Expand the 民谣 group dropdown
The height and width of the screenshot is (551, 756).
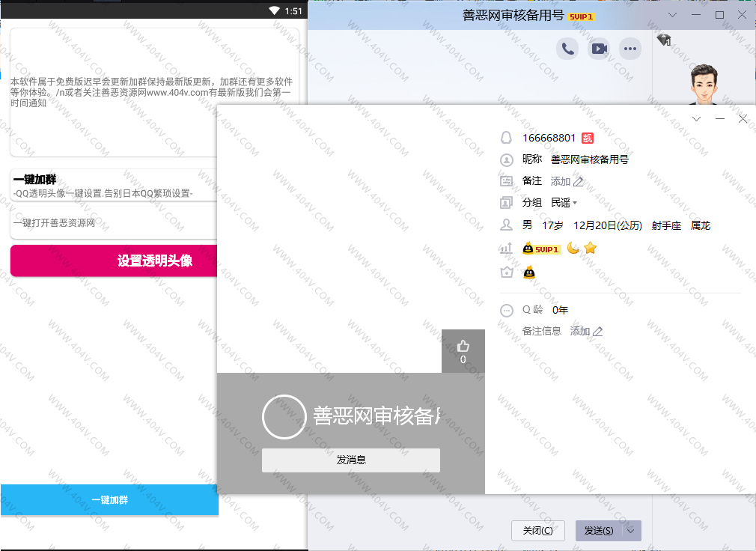[575, 203]
